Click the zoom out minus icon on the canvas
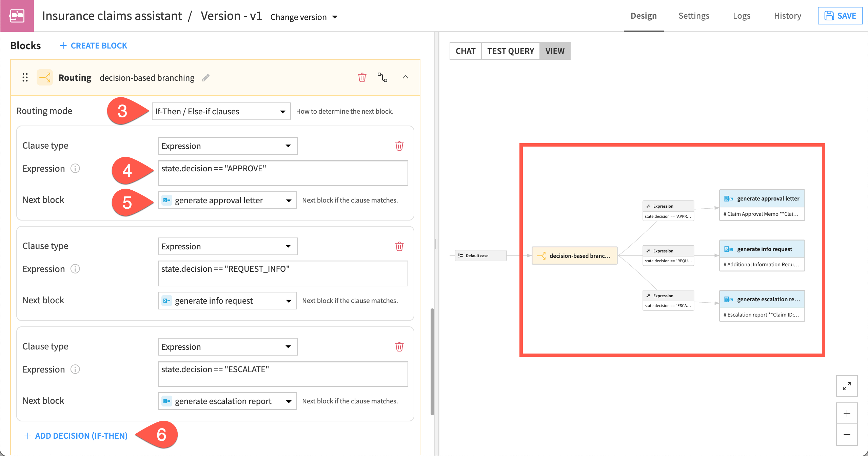868x456 pixels. 847,434
